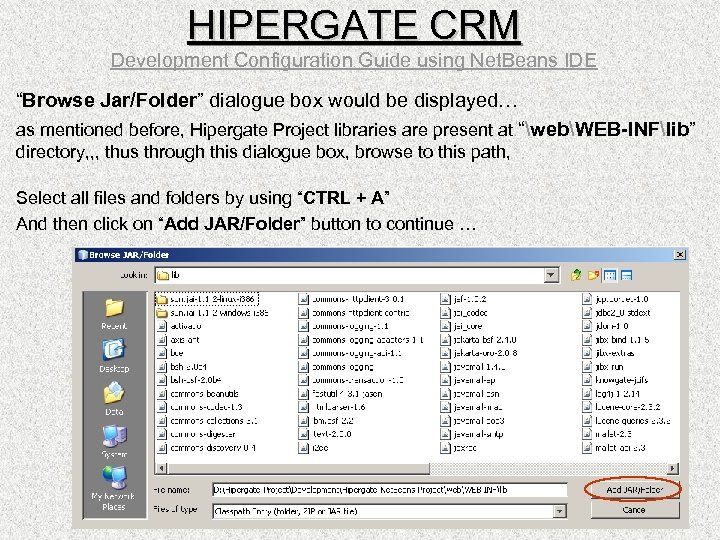Select the axis-ant jar file icon
Viewport: 720px width, 540px height.
click(162, 340)
